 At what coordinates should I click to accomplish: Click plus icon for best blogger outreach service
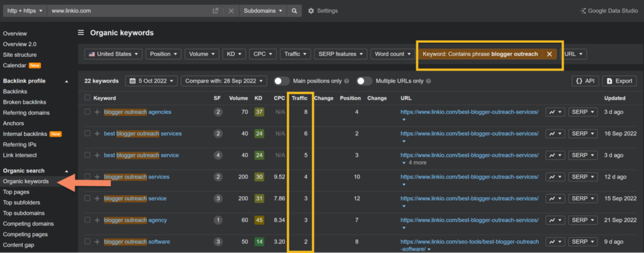(x=97, y=155)
